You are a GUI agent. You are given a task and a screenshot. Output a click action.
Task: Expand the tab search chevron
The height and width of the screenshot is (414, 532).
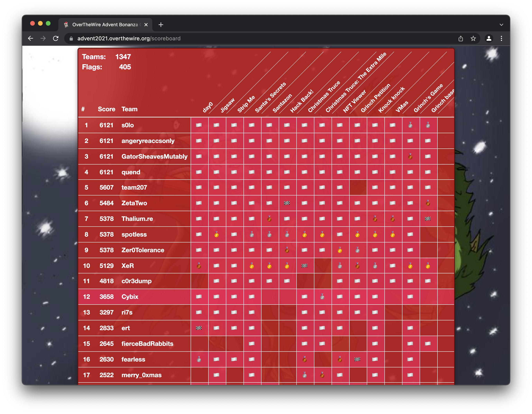(501, 25)
